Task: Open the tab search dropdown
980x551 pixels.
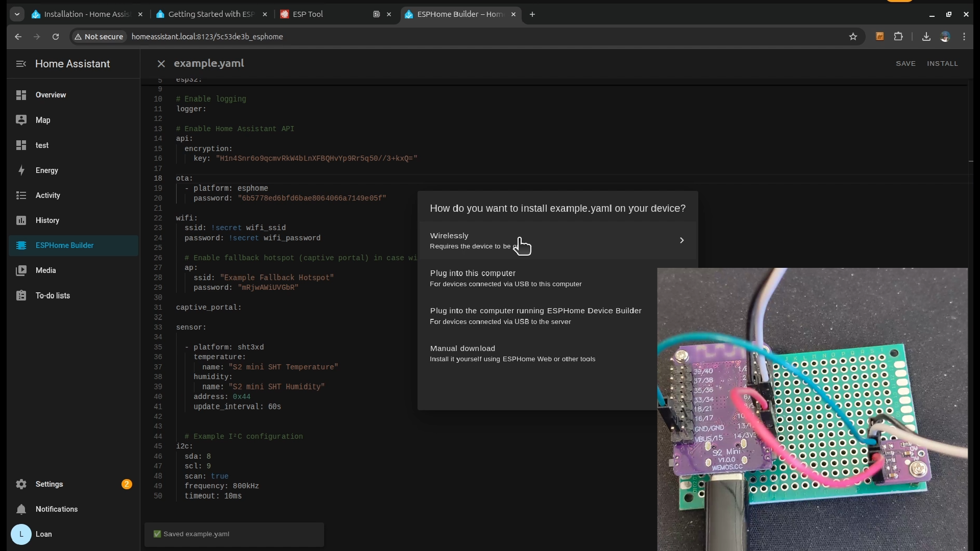Action: tap(17, 14)
